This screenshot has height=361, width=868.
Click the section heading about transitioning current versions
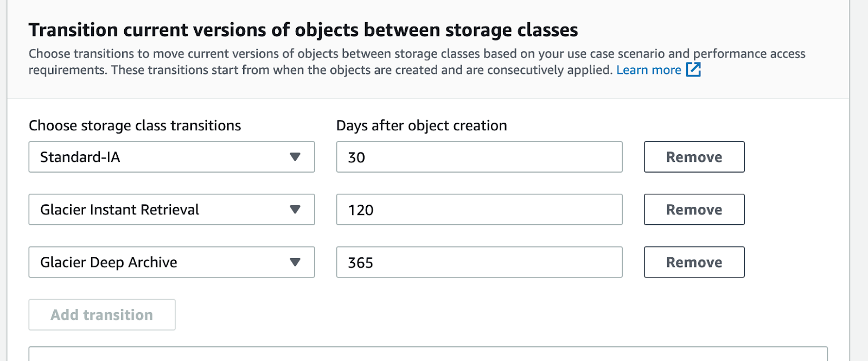pos(304,30)
